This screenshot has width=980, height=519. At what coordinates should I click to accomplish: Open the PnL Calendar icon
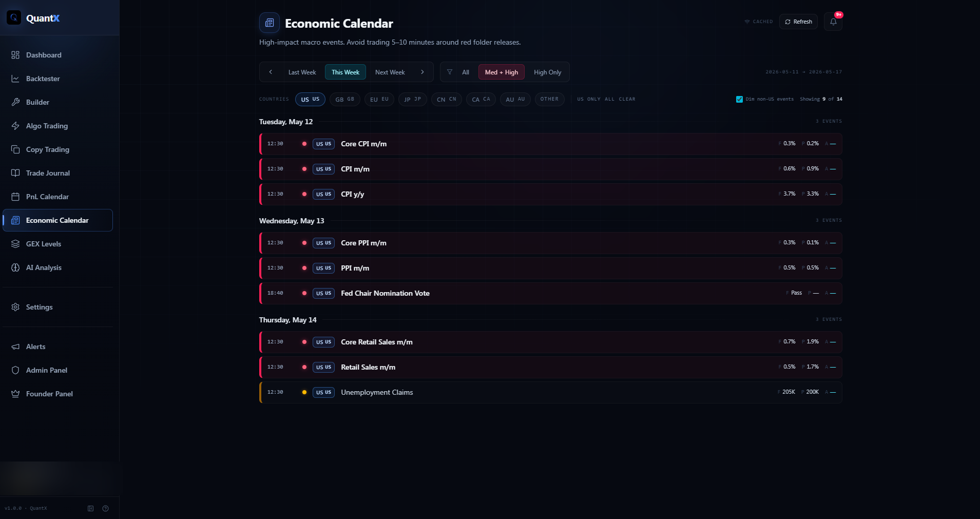15,197
